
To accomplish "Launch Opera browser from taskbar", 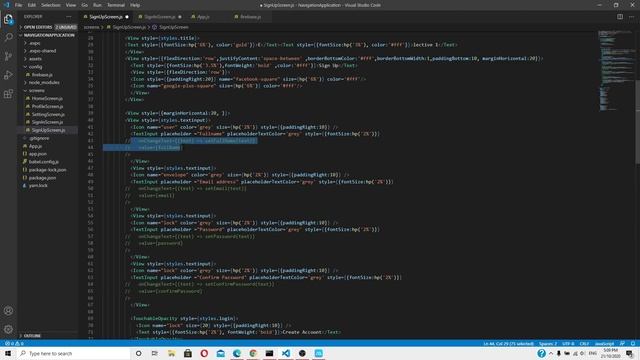I will point(204,353).
